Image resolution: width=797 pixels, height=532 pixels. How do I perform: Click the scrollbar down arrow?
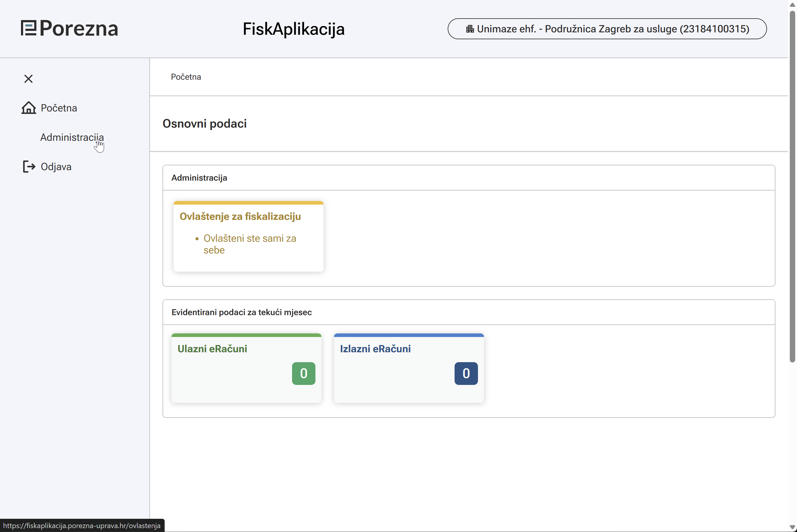click(792, 527)
